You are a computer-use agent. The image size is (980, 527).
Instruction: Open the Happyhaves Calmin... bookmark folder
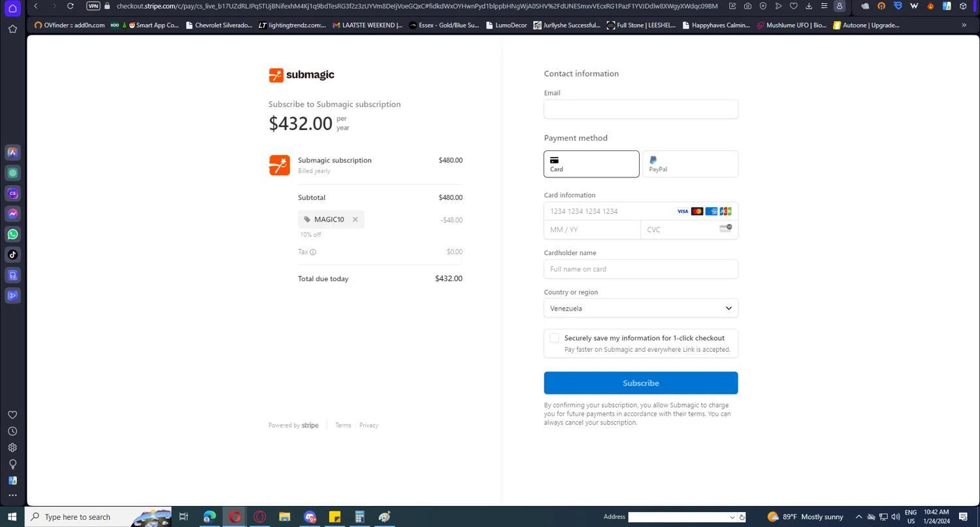[716, 25]
